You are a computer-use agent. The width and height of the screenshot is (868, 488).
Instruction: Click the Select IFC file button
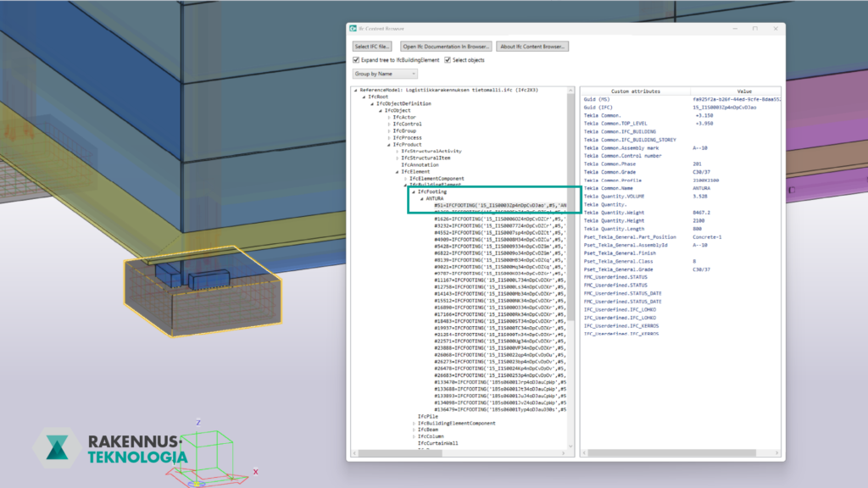[373, 46]
